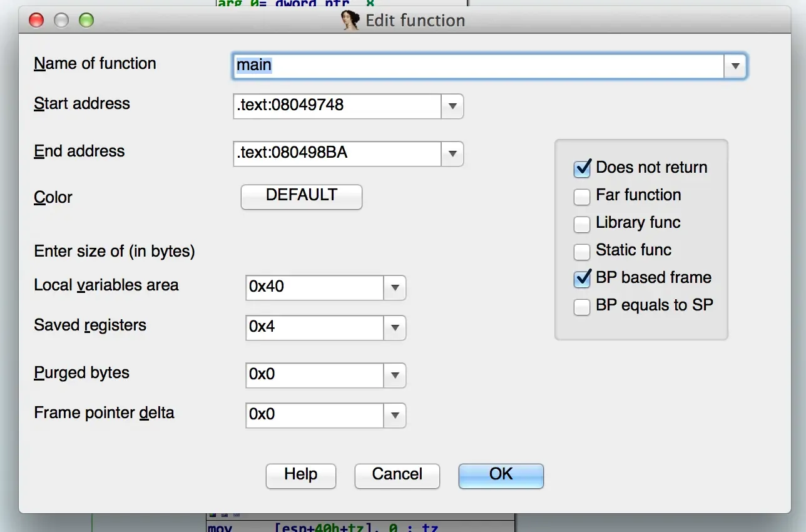Expand the Start address dropdown
Screen dimensions: 806x532
point(452,106)
